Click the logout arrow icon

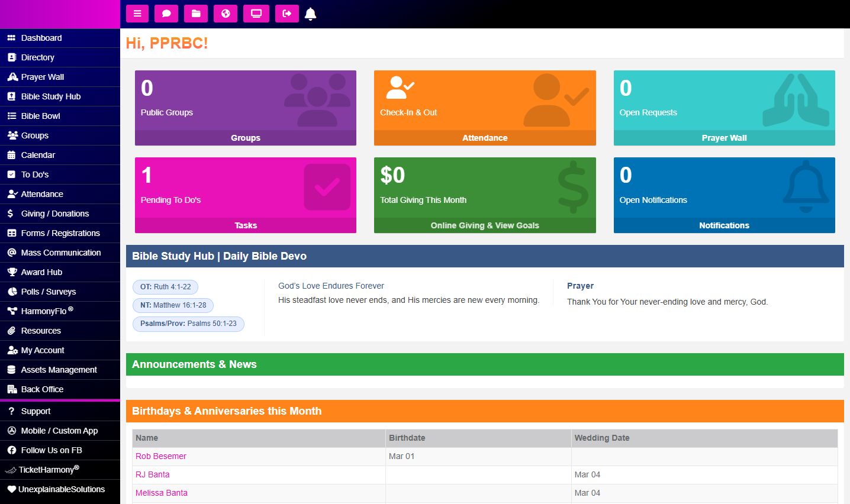[287, 14]
